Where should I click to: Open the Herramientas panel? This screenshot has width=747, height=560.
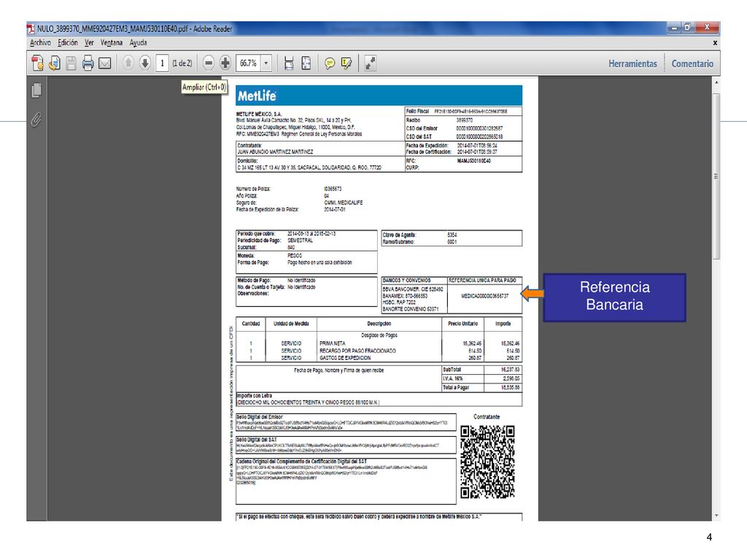(x=632, y=64)
